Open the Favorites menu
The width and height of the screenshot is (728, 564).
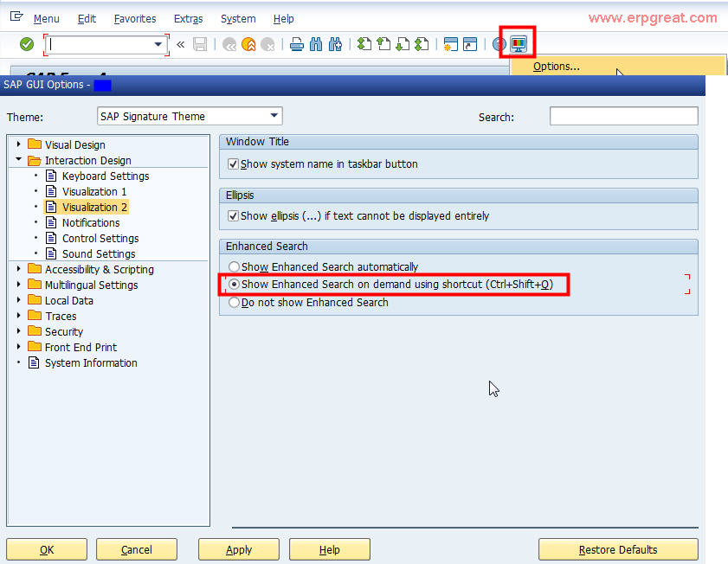click(135, 19)
